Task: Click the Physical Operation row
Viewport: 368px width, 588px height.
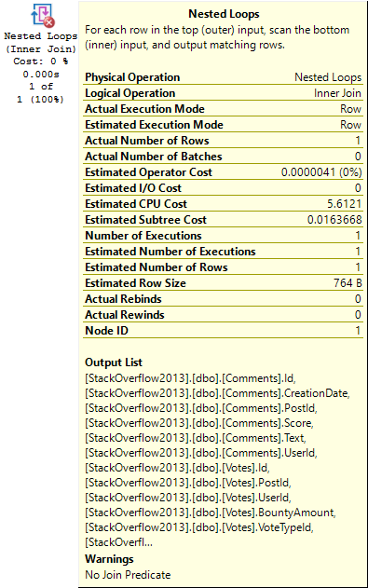Action: point(223,77)
